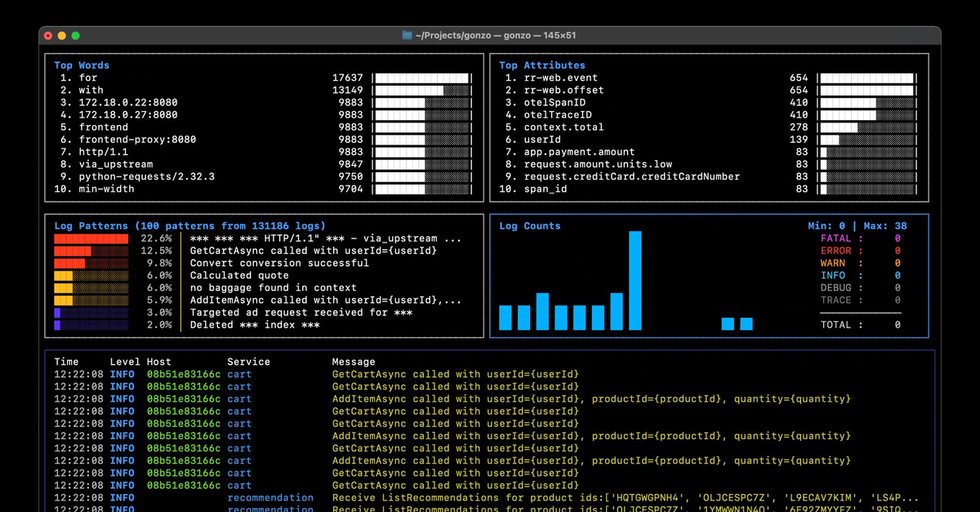980x512 pixels.
Task: Click the Log Patterns panel header
Action: [91, 225]
